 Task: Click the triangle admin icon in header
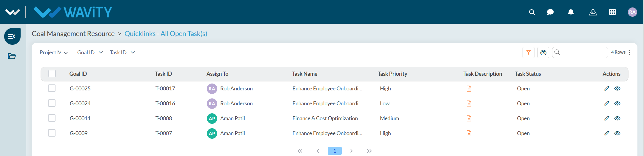click(593, 12)
